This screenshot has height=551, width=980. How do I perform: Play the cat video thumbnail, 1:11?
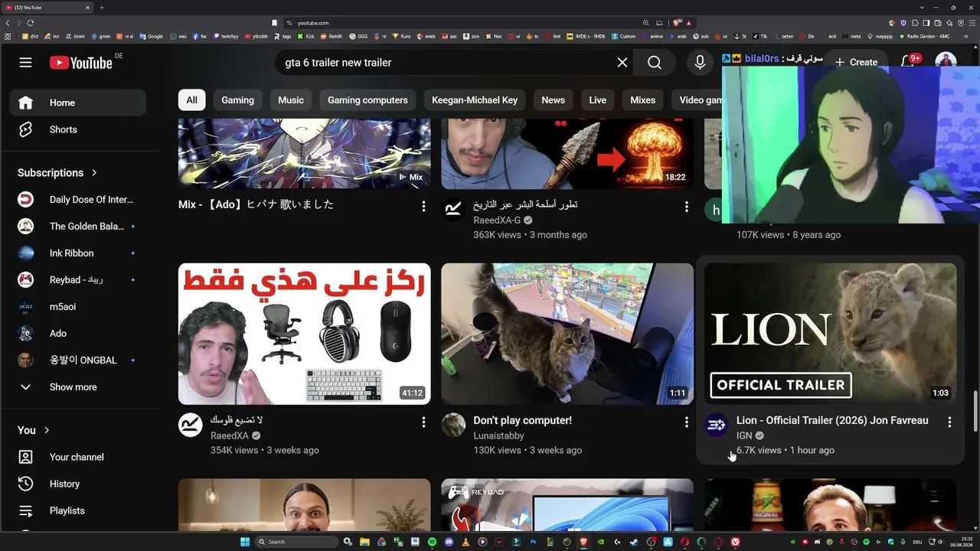(567, 334)
